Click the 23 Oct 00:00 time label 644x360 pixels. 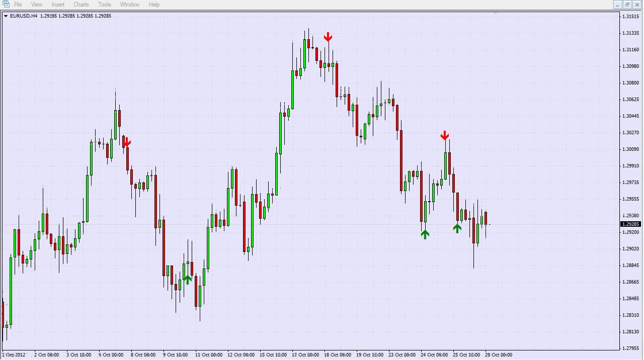pyautogui.click(x=401, y=355)
